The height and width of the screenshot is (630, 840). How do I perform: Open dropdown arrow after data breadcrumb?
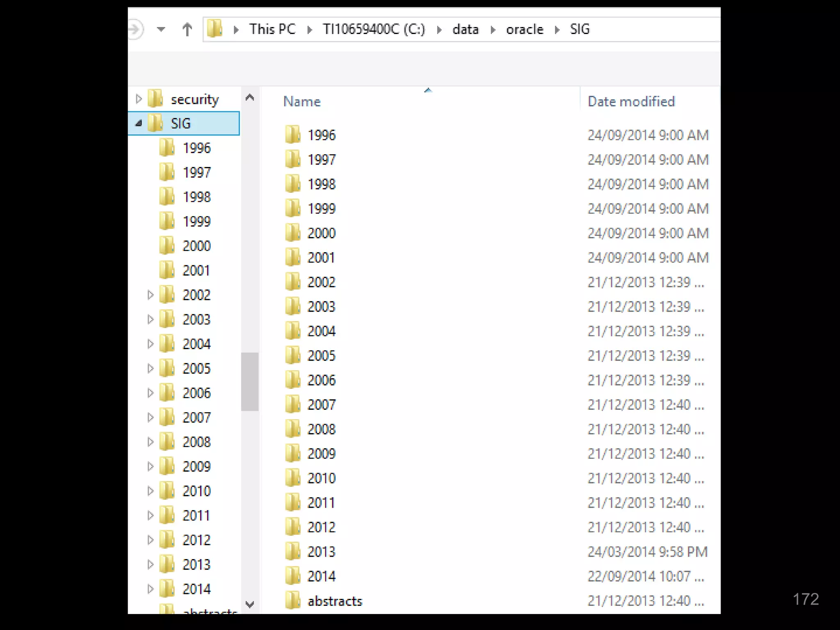coord(493,30)
